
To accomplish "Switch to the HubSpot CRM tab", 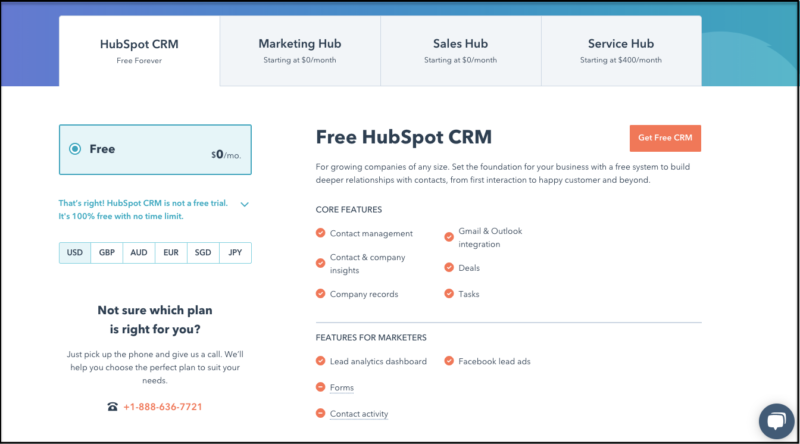I will click(x=139, y=51).
